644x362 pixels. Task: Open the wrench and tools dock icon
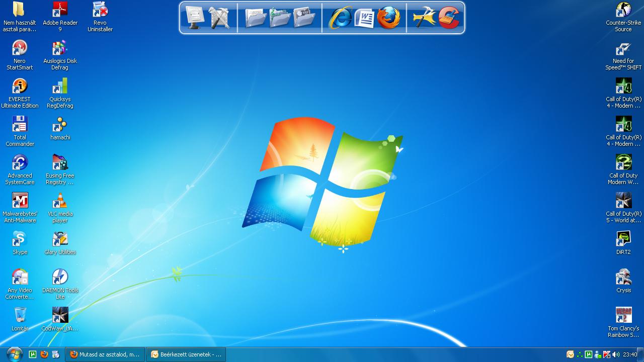click(219, 18)
